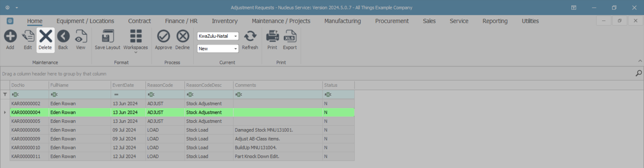
Task: Approve the selected adjustment request
Action: tap(163, 36)
